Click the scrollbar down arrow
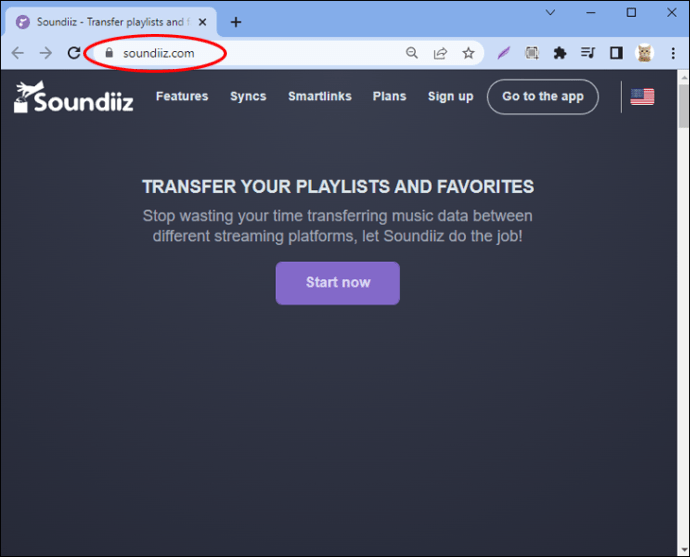The width and height of the screenshot is (690, 557). click(x=684, y=550)
